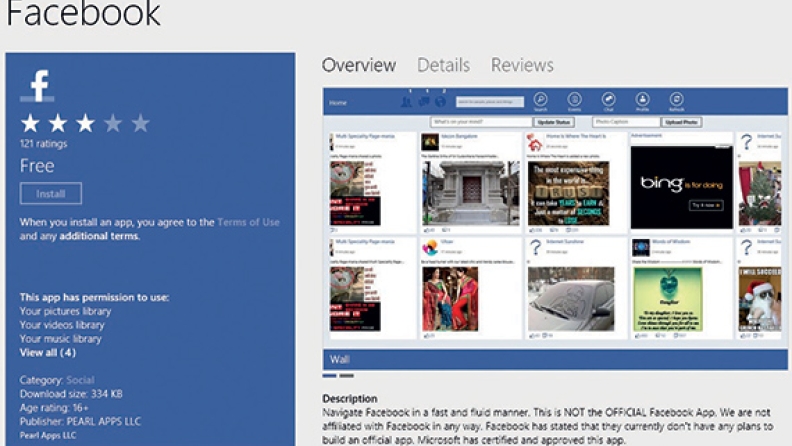Switch to the Overview tab
Viewport: 792px width, 446px height.
click(x=359, y=65)
